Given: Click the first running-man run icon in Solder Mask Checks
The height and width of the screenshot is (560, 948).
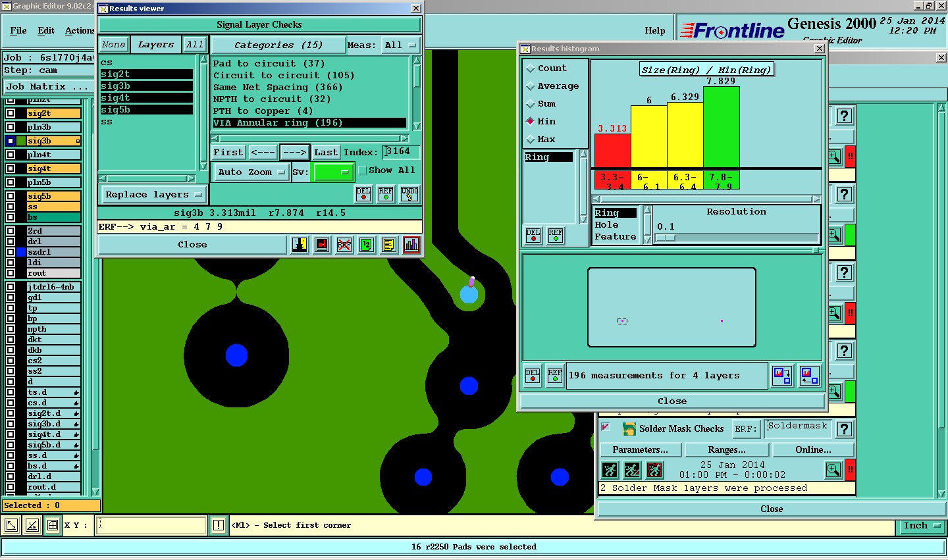Looking at the screenshot, I should click(610, 470).
